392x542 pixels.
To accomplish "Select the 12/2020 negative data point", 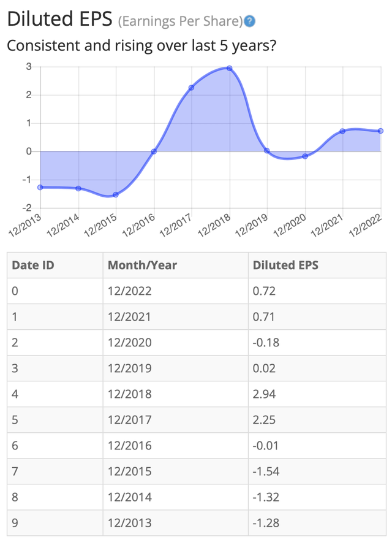I will (305, 156).
